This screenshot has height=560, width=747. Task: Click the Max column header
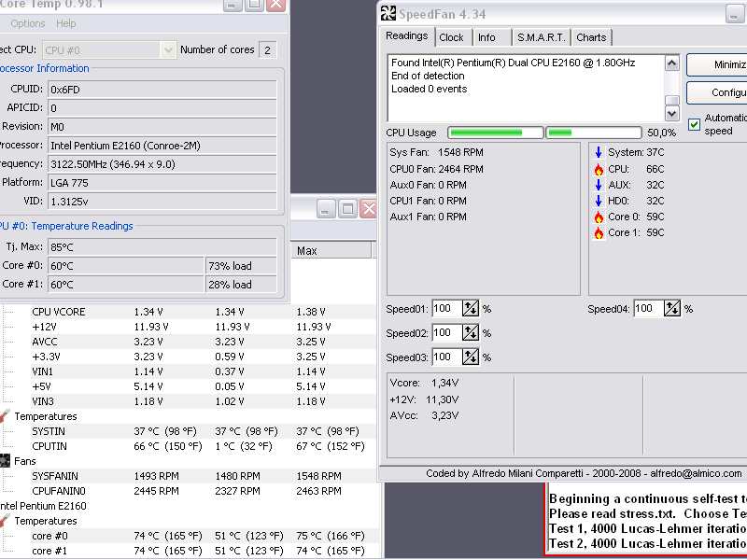point(331,250)
